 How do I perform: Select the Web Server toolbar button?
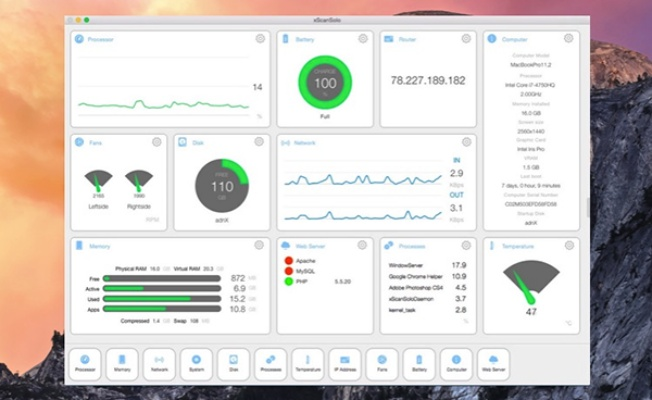[x=493, y=363]
